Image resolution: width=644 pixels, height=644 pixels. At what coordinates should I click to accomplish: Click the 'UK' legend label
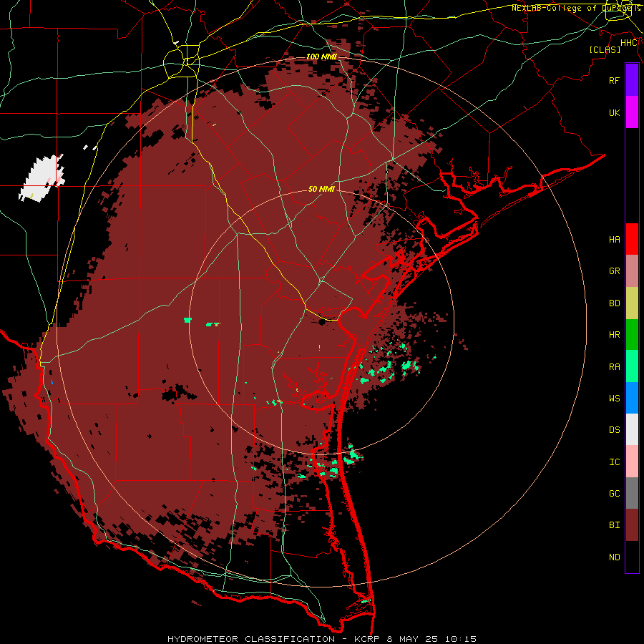click(x=614, y=112)
